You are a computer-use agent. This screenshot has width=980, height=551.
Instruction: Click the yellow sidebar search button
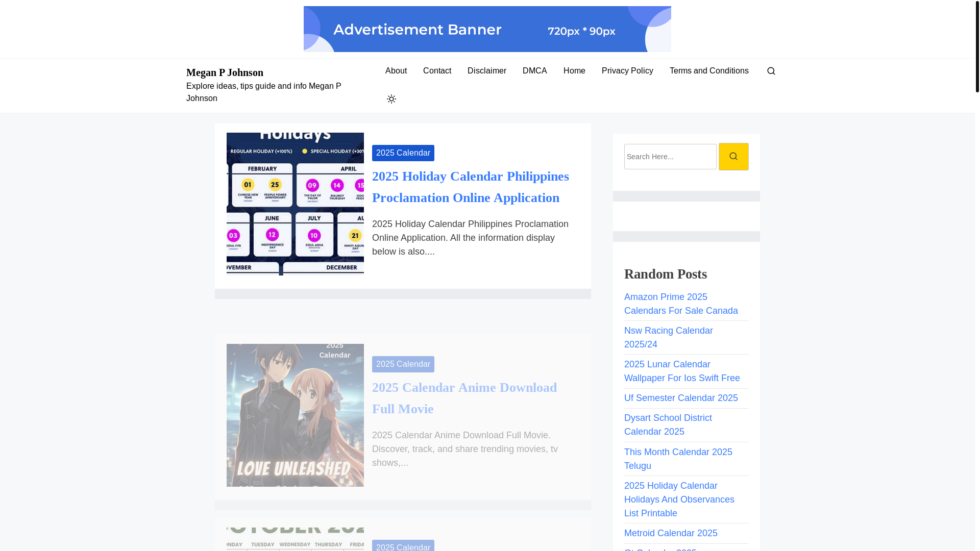click(733, 157)
